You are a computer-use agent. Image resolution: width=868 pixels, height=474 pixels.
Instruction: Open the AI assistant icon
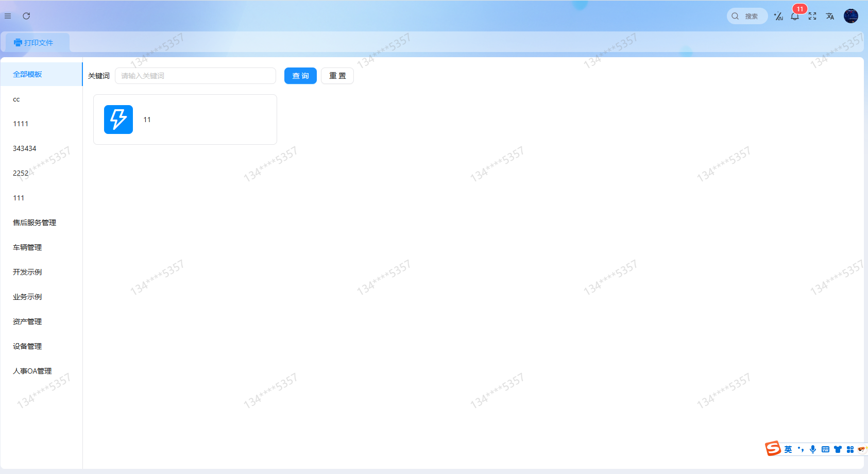778,16
